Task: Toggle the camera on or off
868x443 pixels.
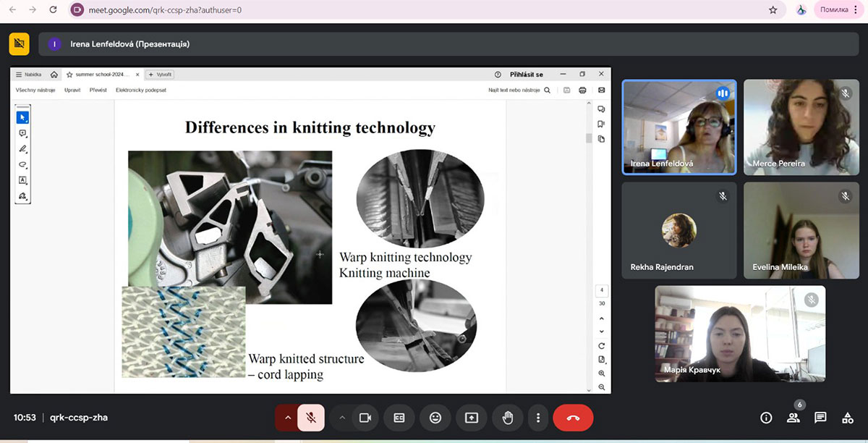Action: [365, 418]
